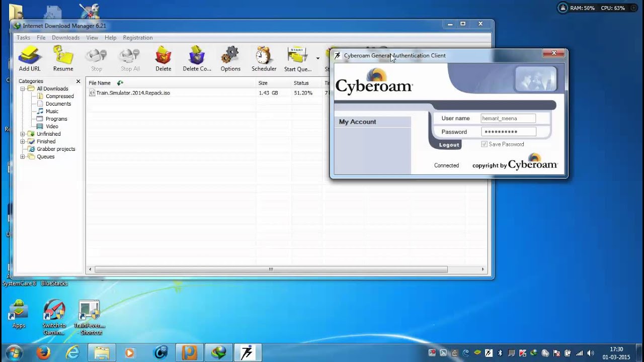Screen dimensions: 644x362
Task: Click the network signal tray icon
Action: [x=579, y=353]
